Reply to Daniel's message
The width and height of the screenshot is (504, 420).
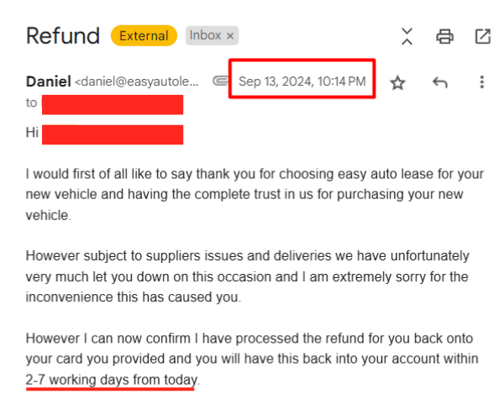coord(439,82)
